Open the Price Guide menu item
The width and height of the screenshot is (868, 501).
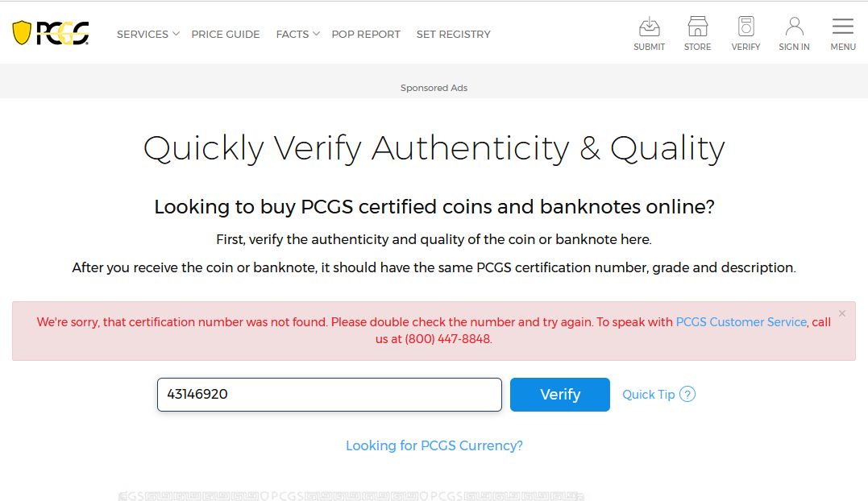226,34
